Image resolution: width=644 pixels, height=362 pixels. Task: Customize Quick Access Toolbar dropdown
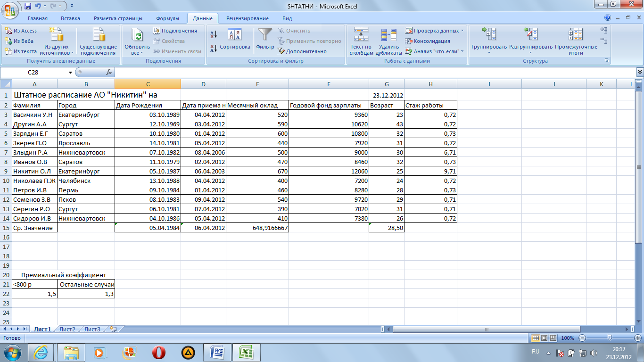pos(72,6)
